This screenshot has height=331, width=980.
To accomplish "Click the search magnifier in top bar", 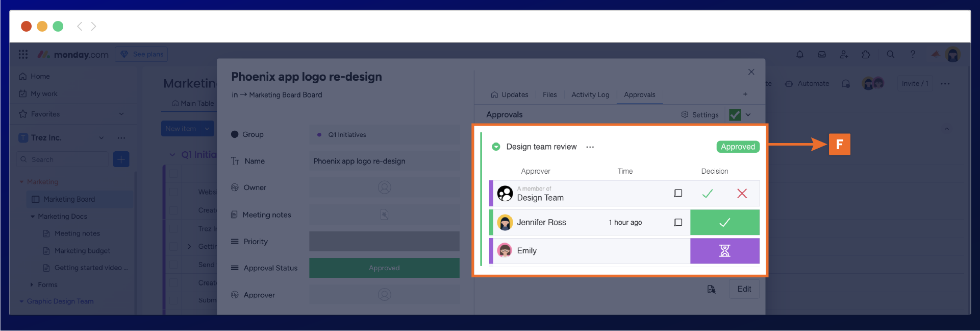I will [890, 54].
